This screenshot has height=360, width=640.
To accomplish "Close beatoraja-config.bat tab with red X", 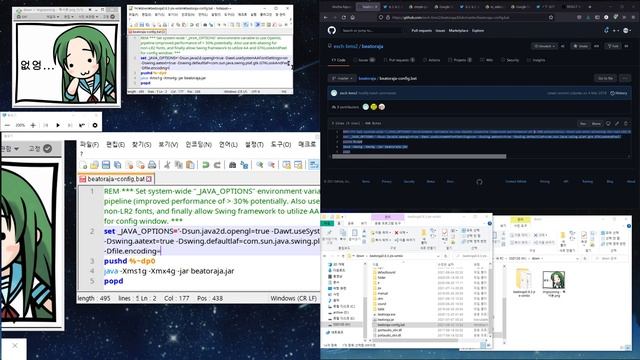I will tap(149, 179).
